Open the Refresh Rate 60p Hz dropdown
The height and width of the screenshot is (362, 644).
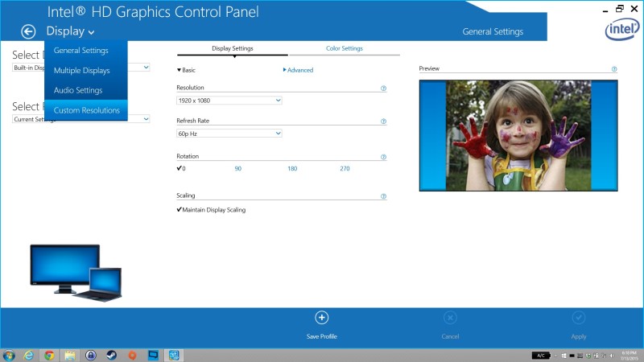click(x=229, y=134)
